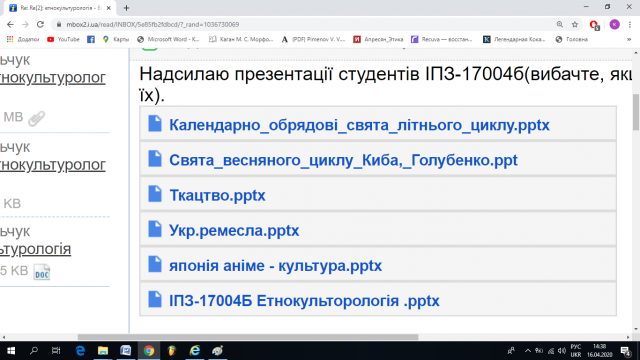Show hidden system tray icons

click(528, 351)
